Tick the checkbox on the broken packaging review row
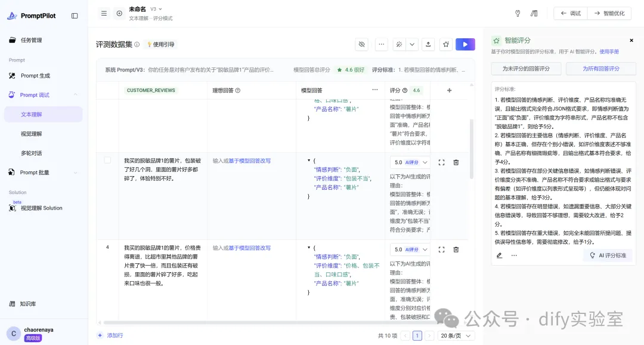Screen dimensions: 644x345 click(107, 160)
